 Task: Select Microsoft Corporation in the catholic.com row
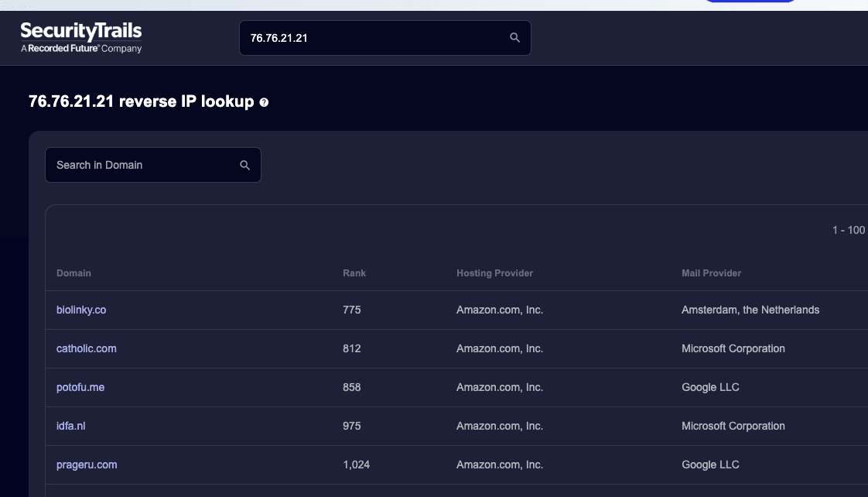point(733,348)
